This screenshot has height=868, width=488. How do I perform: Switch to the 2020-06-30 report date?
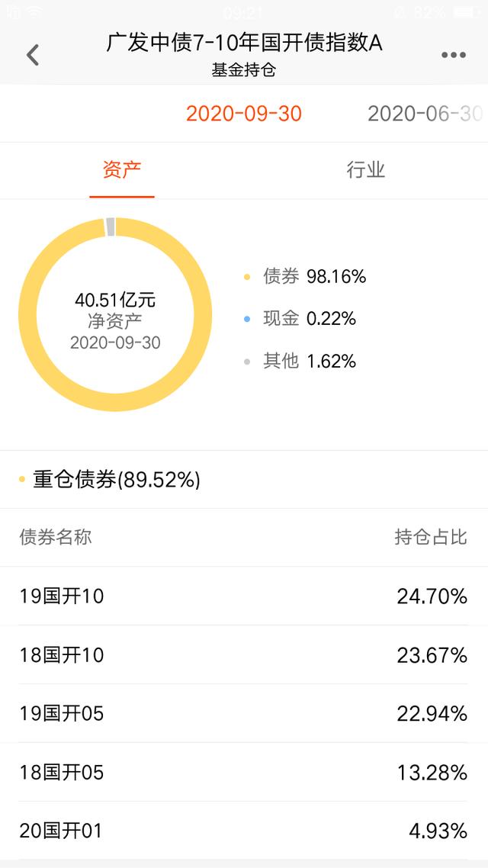pyautogui.click(x=425, y=114)
